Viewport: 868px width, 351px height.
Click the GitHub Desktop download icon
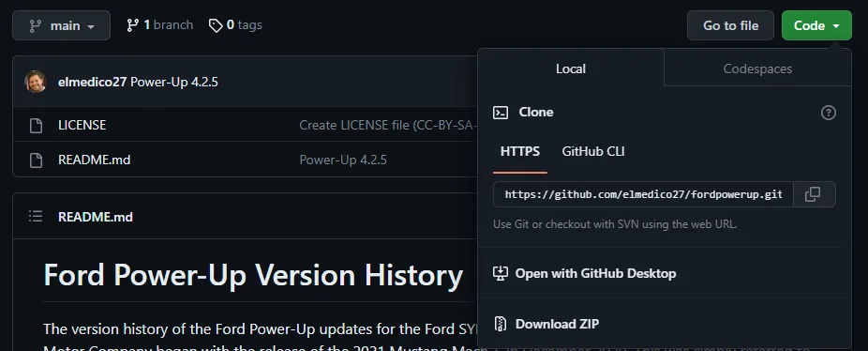pyautogui.click(x=501, y=273)
